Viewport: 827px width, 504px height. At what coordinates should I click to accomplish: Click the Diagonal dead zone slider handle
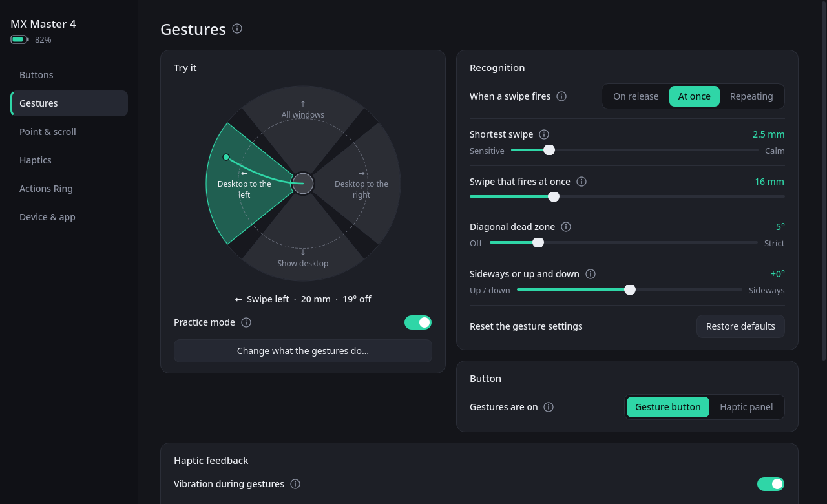tap(538, 242)
